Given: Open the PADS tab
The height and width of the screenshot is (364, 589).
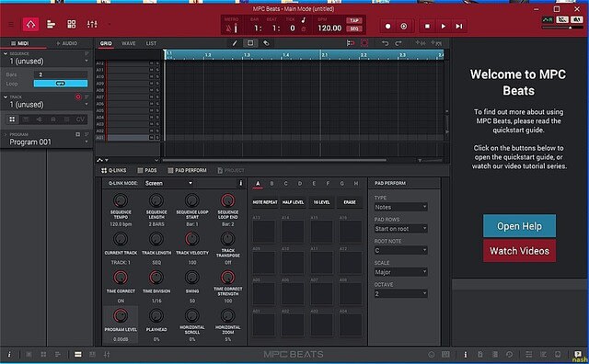Looking at the screenshot, I should [x=147, y=170].
